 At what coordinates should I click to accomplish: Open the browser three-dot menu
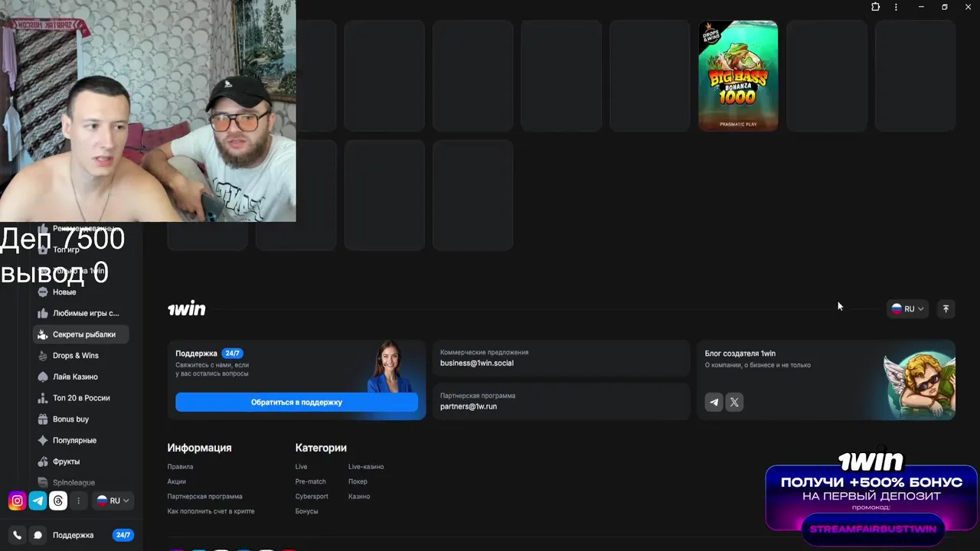[897, 7]
